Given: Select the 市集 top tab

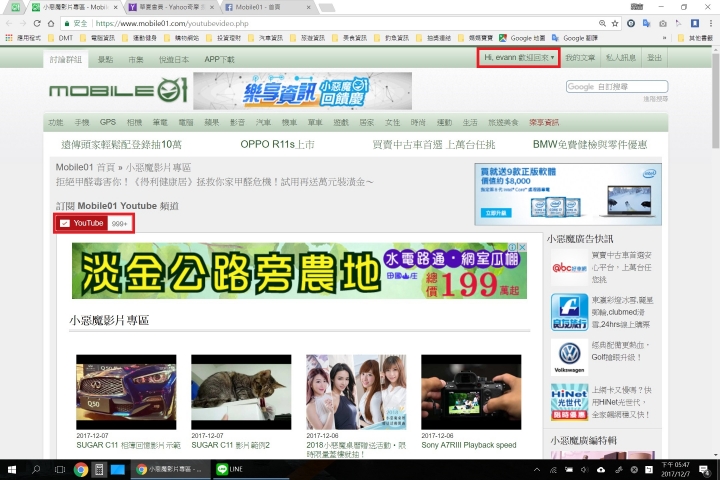Looking at the screenshot, I should 135,59.
